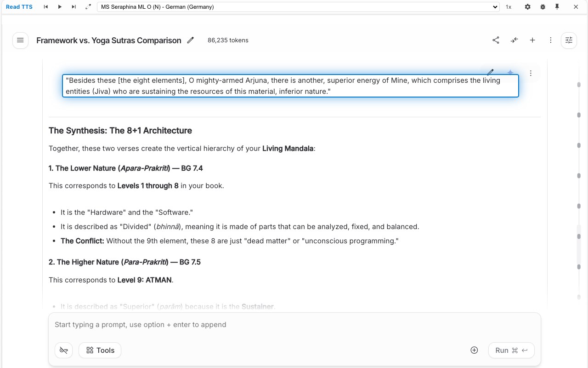
Task: Click the Run button
Action: (511, 350)
